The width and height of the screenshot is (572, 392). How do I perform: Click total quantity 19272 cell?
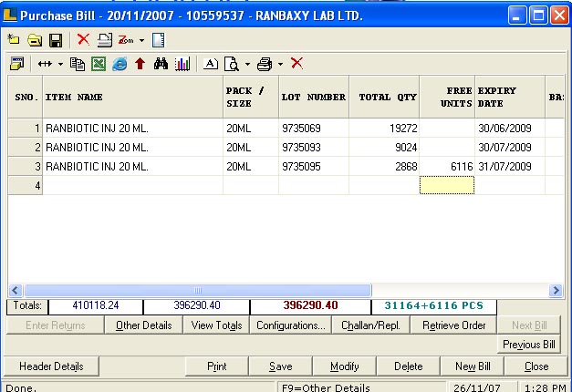pyautogui.click(x=384, y=129)
